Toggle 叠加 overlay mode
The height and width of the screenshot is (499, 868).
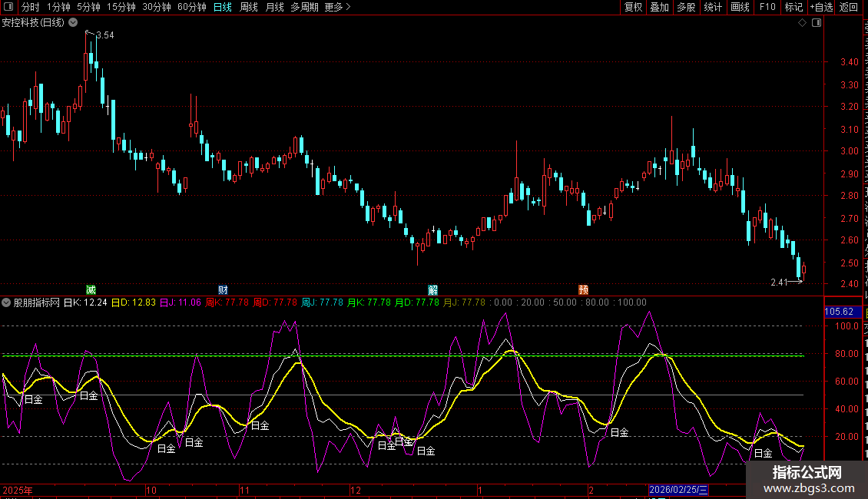tap(659, 7)
